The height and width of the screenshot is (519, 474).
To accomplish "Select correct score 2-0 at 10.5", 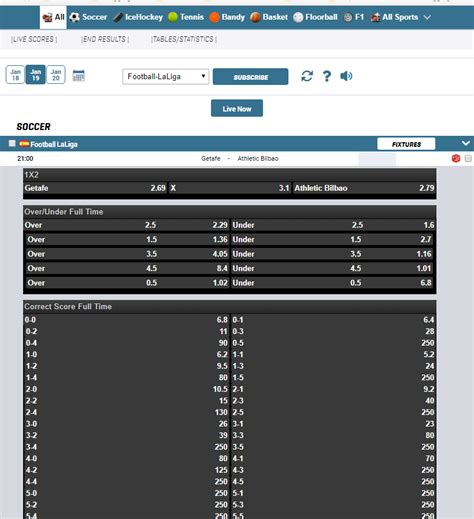I will point(126,389).
